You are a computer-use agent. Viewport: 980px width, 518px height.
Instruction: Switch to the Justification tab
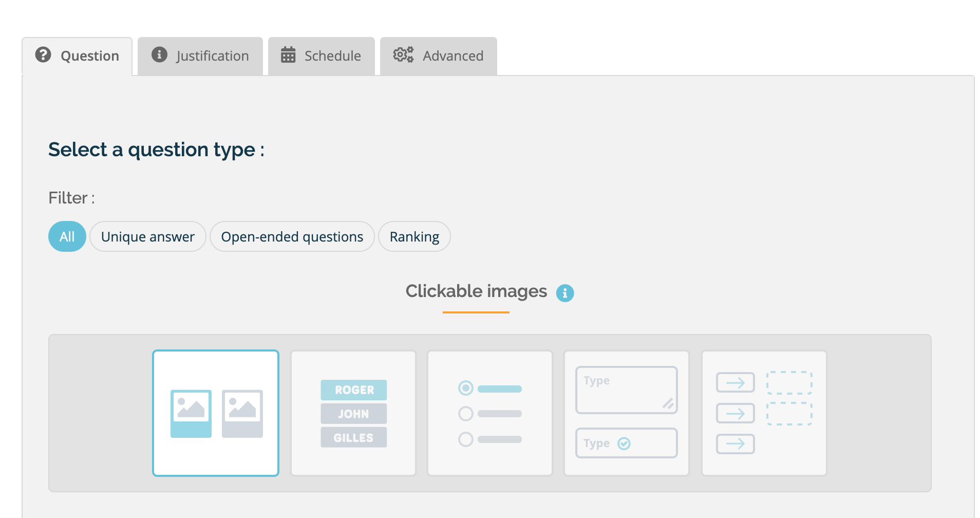point(200,56)
